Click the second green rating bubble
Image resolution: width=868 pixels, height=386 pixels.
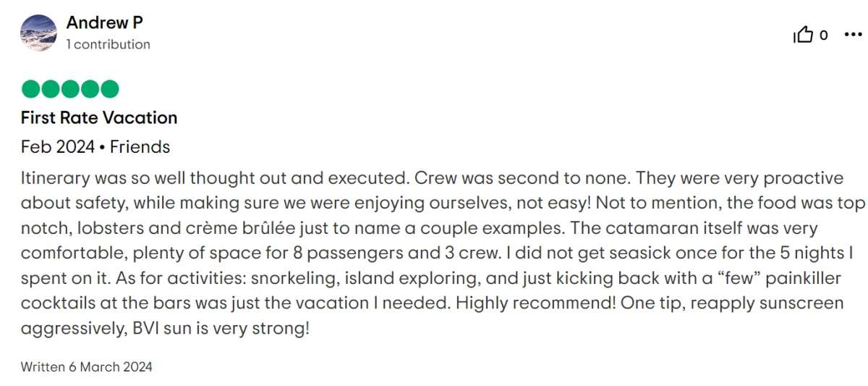click(x=50, y=89)
